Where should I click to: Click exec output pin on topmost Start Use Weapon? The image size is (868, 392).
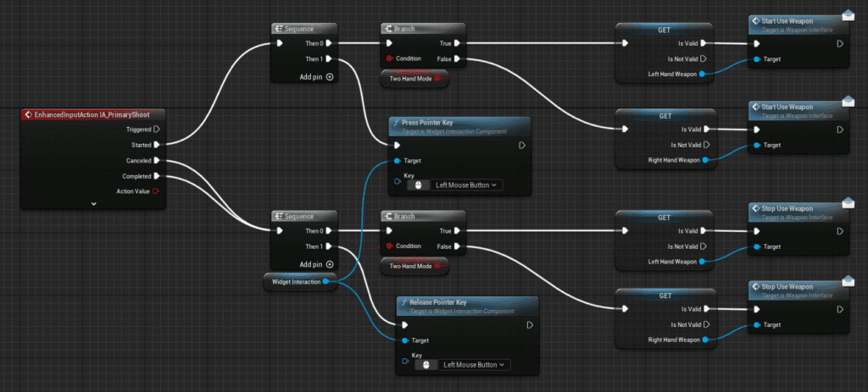click(840, 44)
